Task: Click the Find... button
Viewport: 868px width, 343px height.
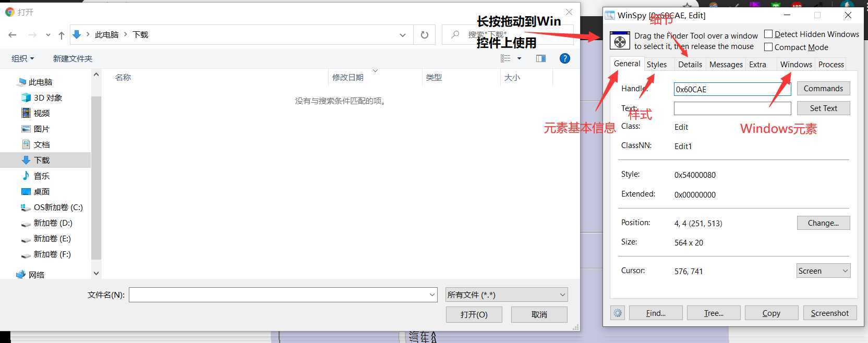Action: coord(656,313)
